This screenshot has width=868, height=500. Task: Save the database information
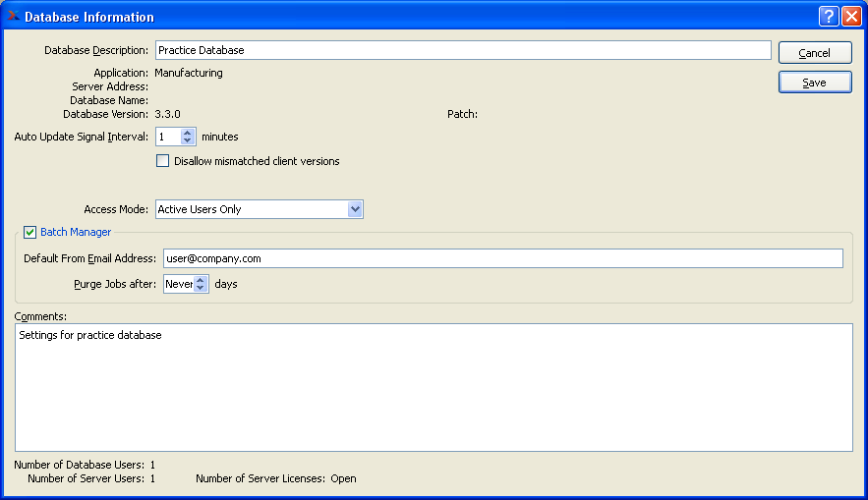click(815, 83)
